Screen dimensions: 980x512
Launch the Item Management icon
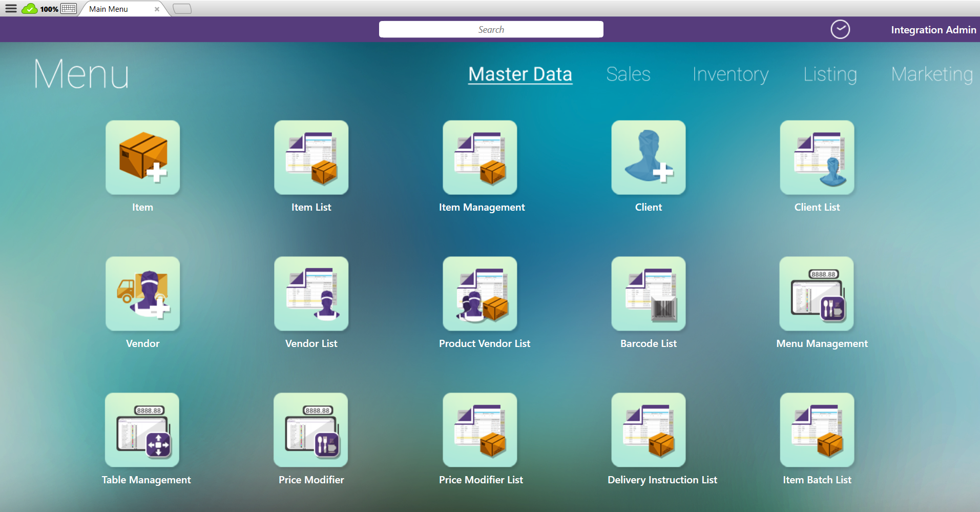click(x=480, y=157)
